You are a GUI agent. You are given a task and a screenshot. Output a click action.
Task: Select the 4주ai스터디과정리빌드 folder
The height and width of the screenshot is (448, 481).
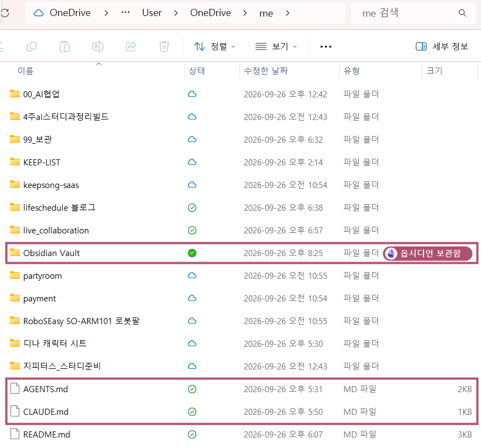tap(66, 117)
